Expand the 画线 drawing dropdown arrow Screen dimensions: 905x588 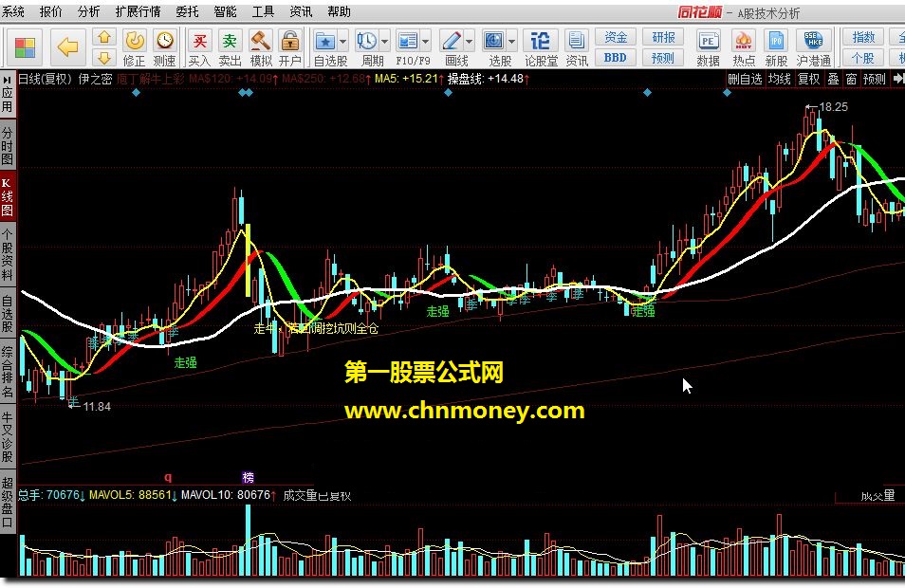coord(469,42)
